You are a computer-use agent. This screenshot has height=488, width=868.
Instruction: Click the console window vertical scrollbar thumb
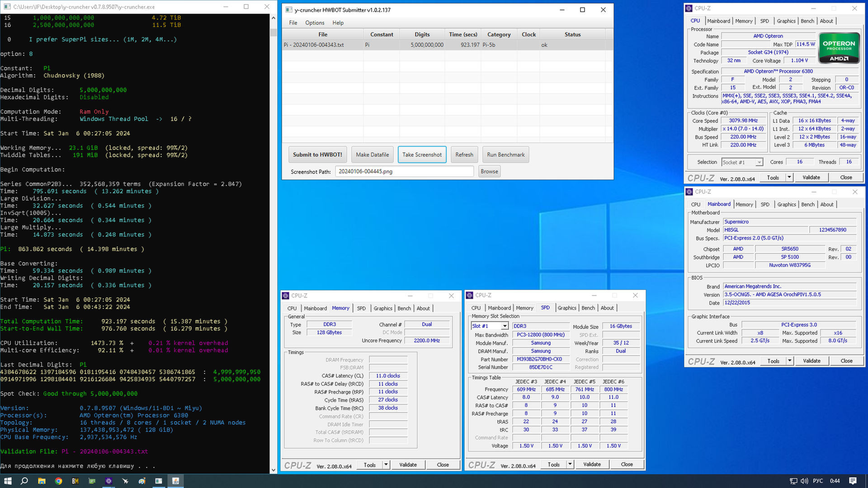(273, 32)
